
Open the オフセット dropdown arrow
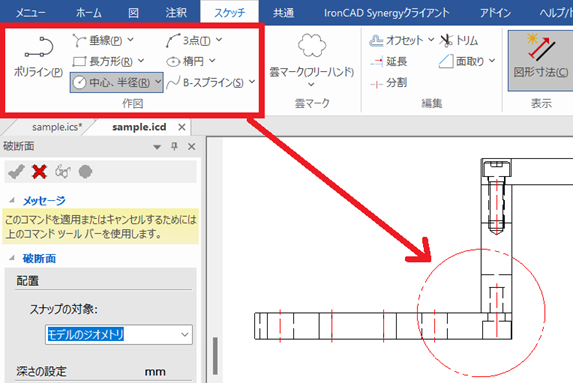tap(431, 39)
